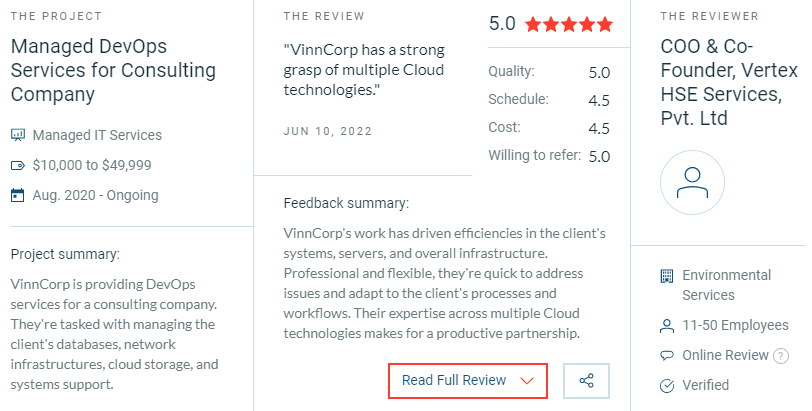Click the reviewer avatar placeholder icon
812x411 pixels.
(692, 183)
